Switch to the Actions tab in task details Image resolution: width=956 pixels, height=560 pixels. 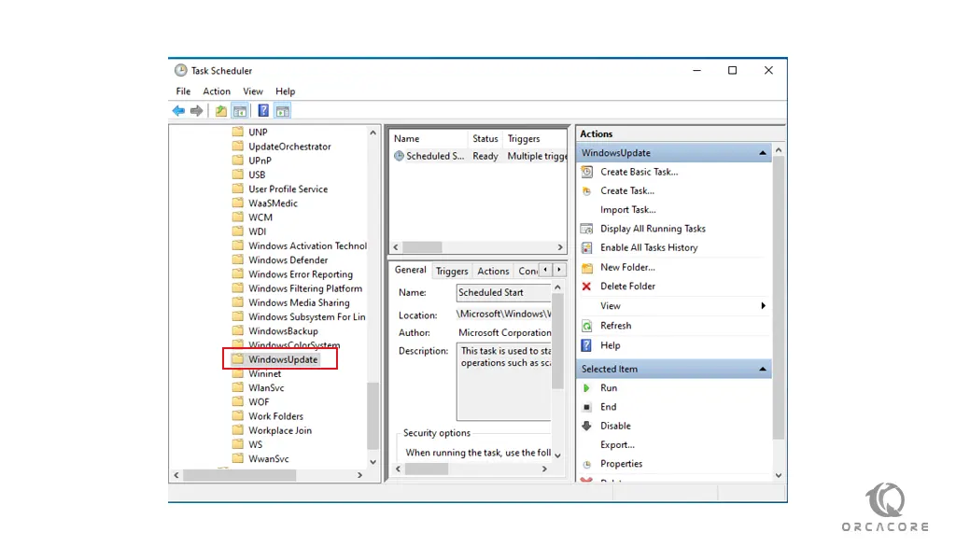pos(493,272)
